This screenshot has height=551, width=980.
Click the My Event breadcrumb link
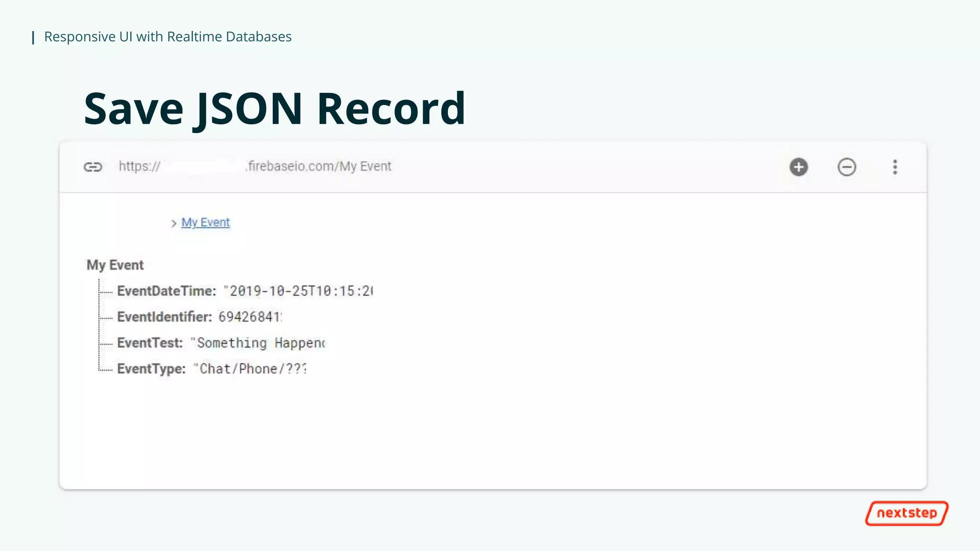click(205, 222)
